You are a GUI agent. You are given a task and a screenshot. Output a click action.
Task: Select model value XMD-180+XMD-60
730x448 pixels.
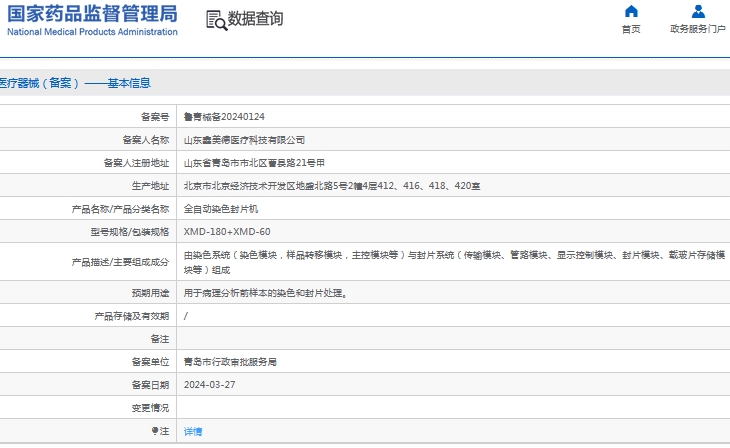[x=227, y=231]
